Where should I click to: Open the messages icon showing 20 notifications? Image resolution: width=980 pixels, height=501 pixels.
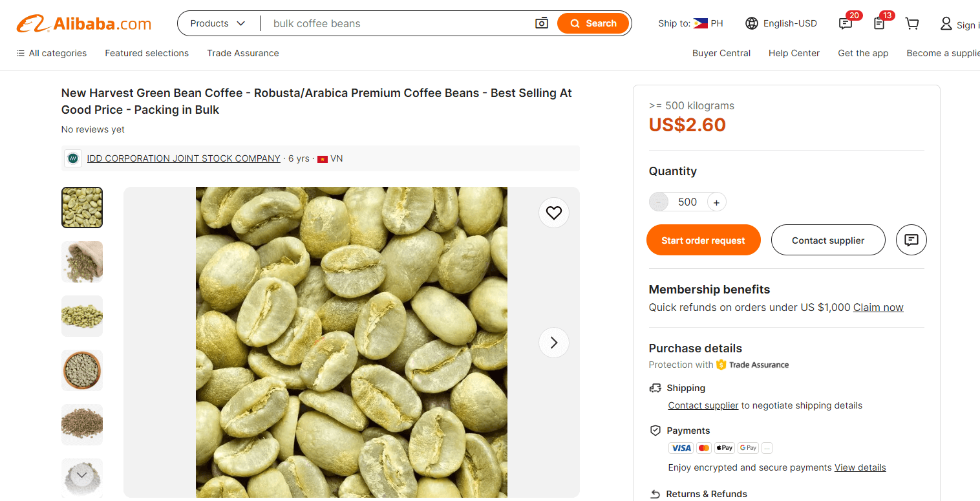[845, 23]
